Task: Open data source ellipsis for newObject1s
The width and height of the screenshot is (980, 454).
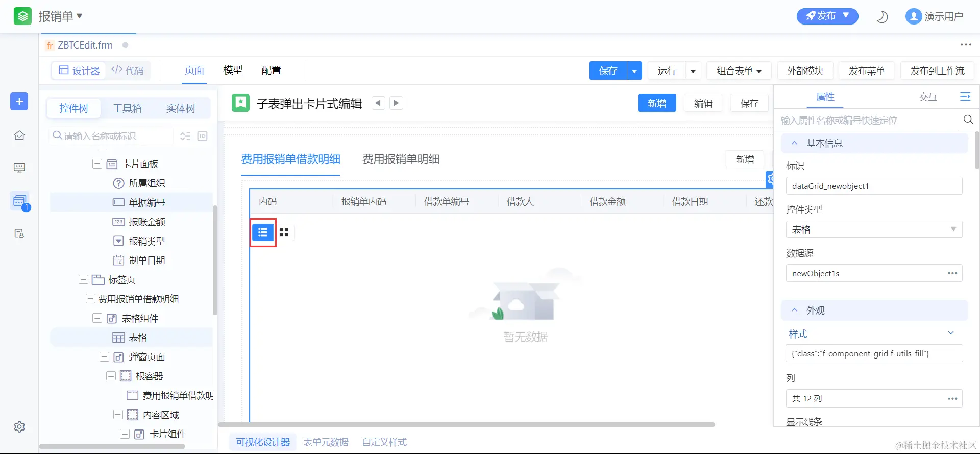Action: click(952, 273)
